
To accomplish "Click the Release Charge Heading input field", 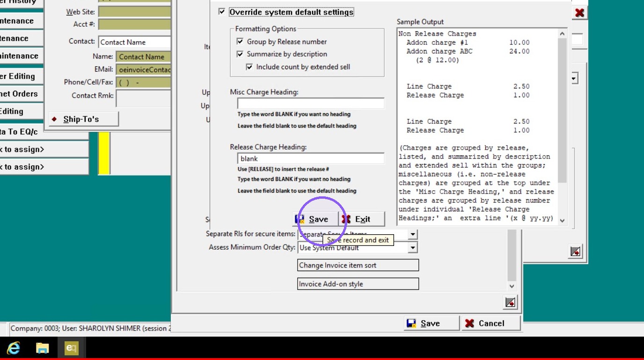I will 311,158.
